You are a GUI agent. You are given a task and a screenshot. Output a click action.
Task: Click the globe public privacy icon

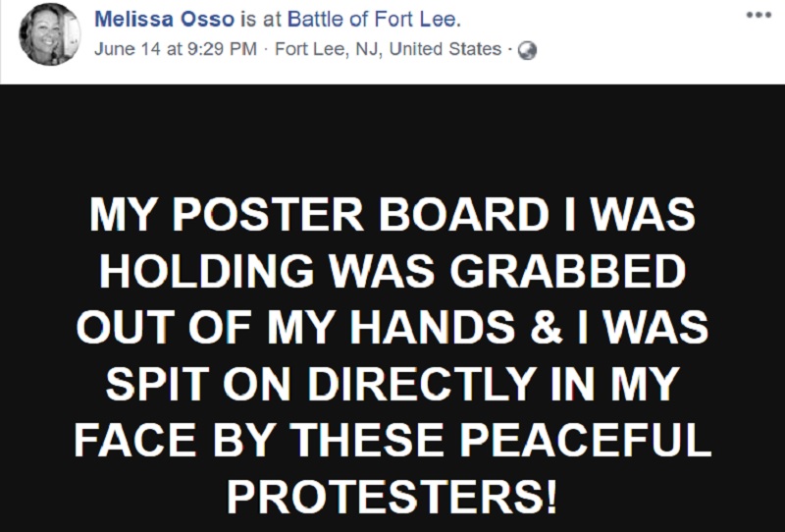tap(527, 51)
